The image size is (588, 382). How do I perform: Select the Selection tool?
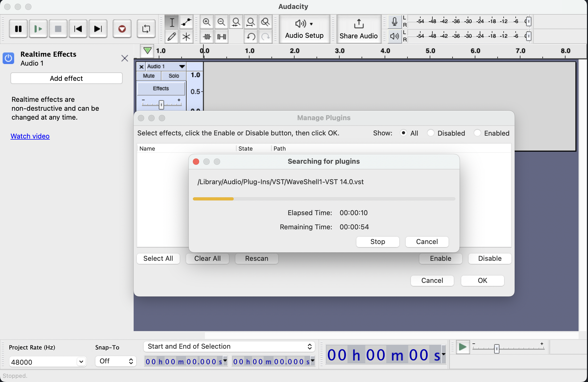tap(172, 22)
